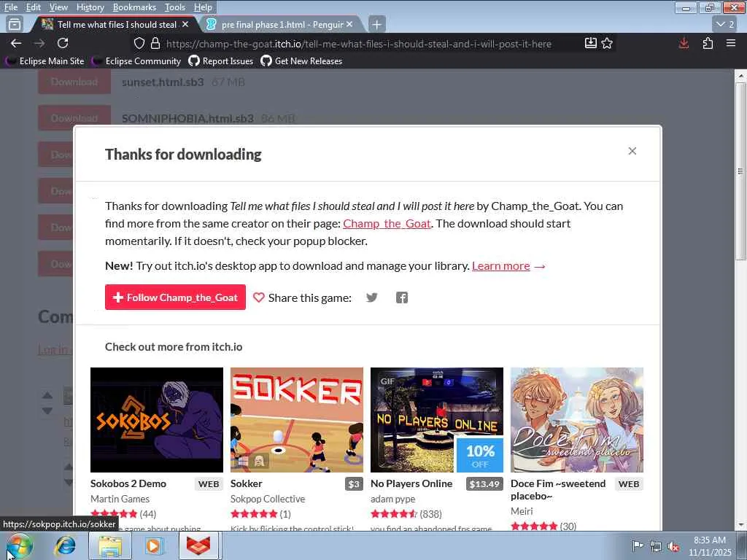The width and height of the screenshot is (747, 560).
Task: Open Sokpop Collective author link
Action: [268, 499]
